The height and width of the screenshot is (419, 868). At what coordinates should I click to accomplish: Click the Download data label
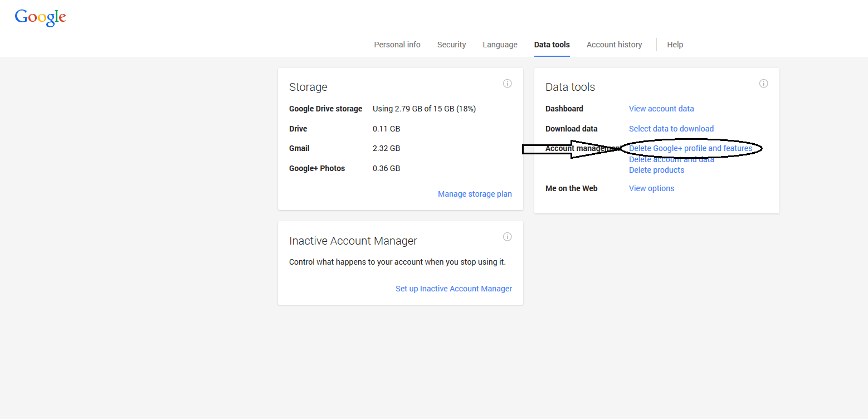tap(572, 129)
